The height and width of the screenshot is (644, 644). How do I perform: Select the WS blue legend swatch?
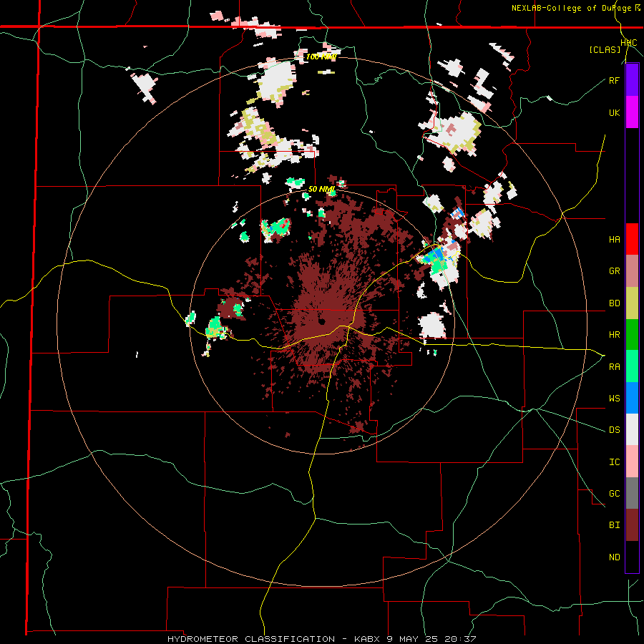632,398
